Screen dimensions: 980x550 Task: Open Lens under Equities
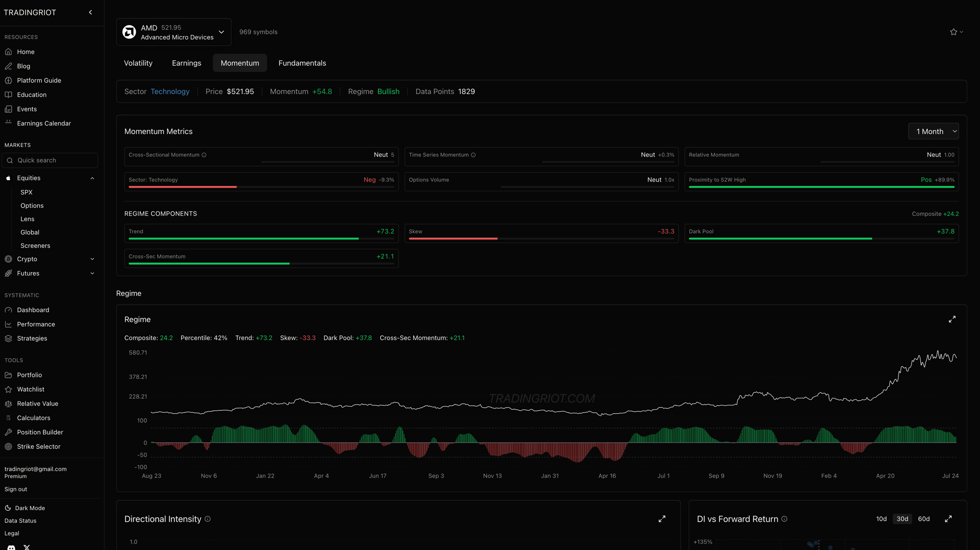pos(27,219)
